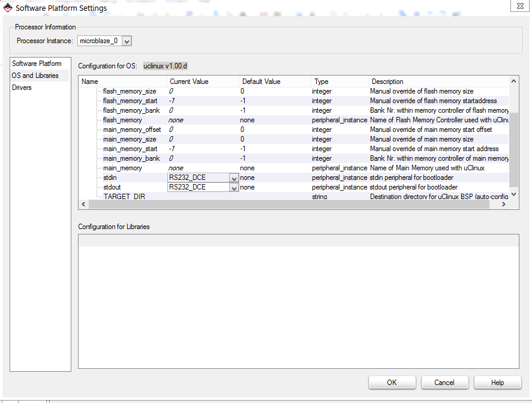Open Help for platform settings

497,383
